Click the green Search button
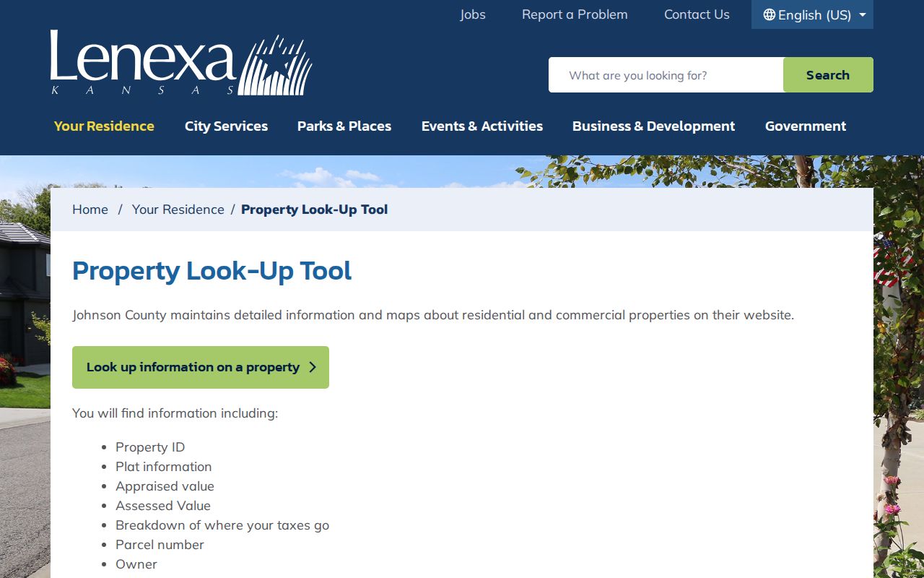 click(828, 75)
